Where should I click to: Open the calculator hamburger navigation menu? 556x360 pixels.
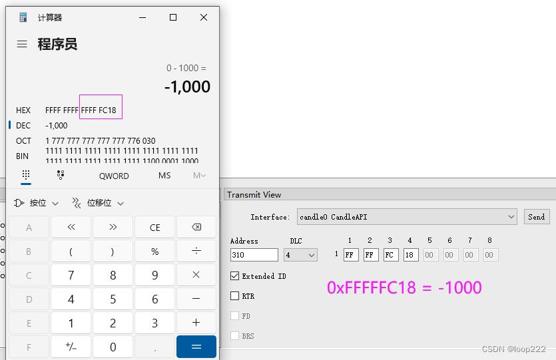point(22,44)
